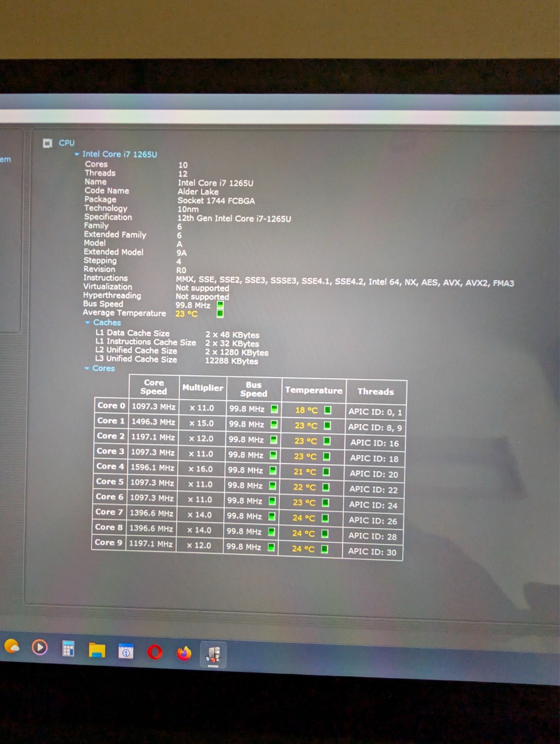
Task: Open the weather widget on the taskbar
Action: (12, 646)
